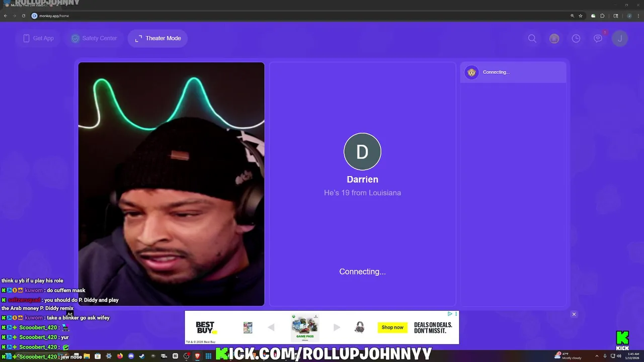
Task: Open match history clock icon
Action: 576,38
